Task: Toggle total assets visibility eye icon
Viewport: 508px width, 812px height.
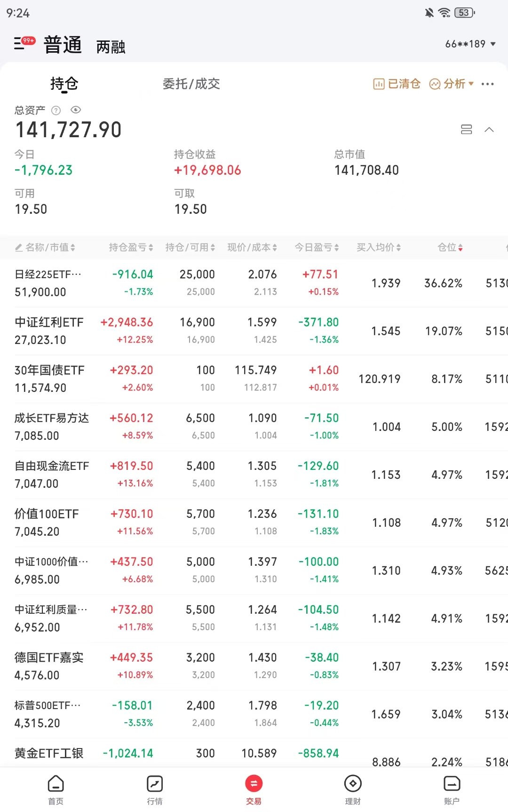Action: (76, 110)
